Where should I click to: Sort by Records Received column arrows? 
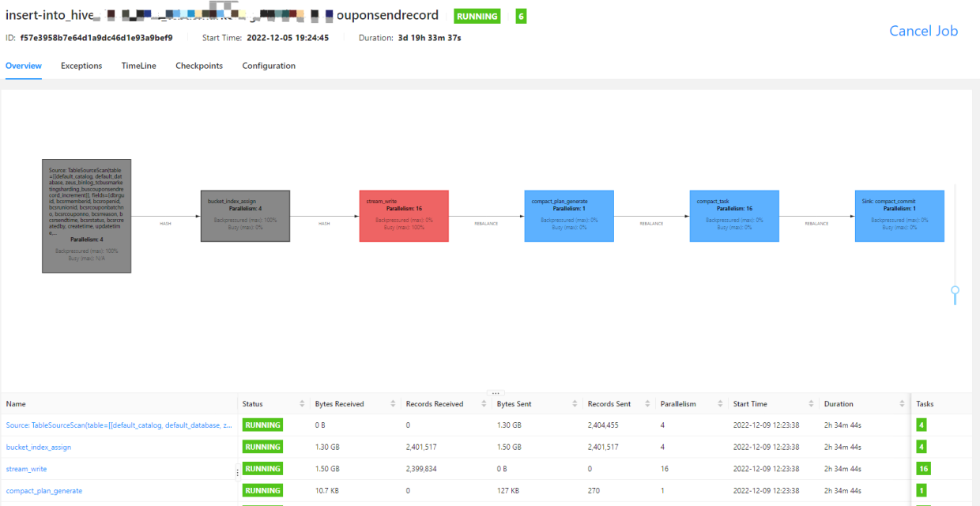pos(484,404)
